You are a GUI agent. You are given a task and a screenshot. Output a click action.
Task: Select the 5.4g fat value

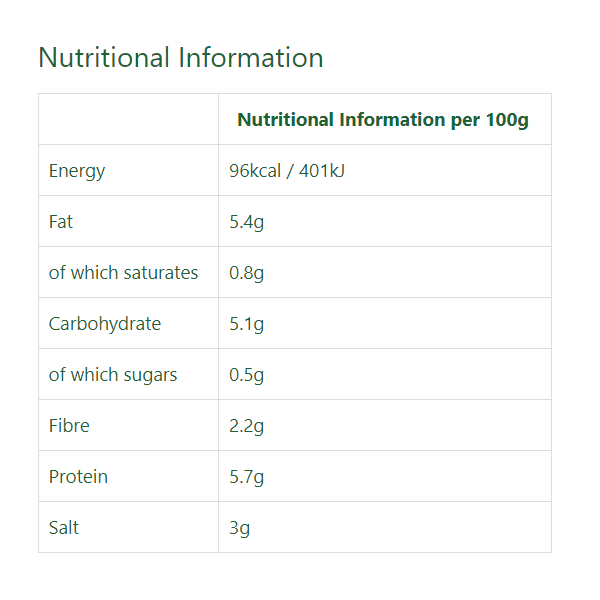[246, 222]
